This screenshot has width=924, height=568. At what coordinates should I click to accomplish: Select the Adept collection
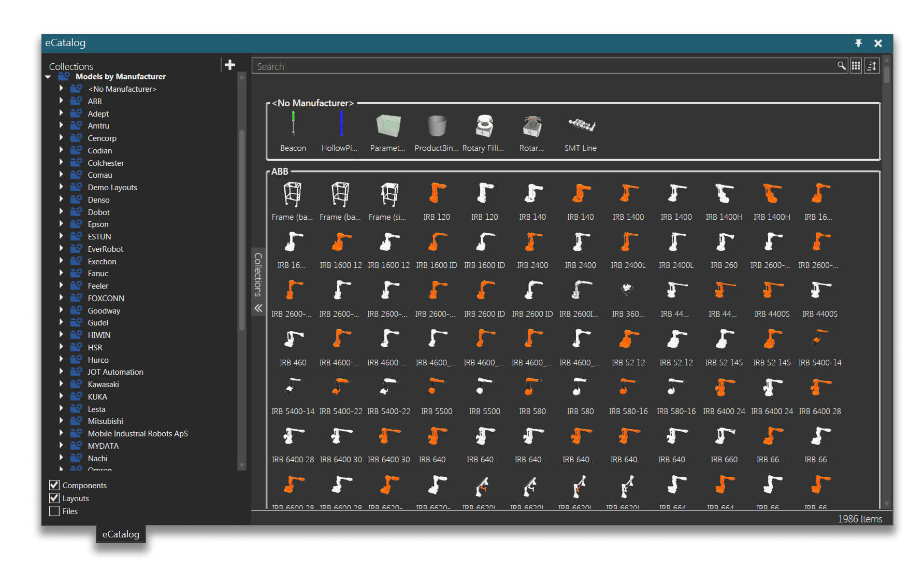pyautogui.click(x=98, y=114)
